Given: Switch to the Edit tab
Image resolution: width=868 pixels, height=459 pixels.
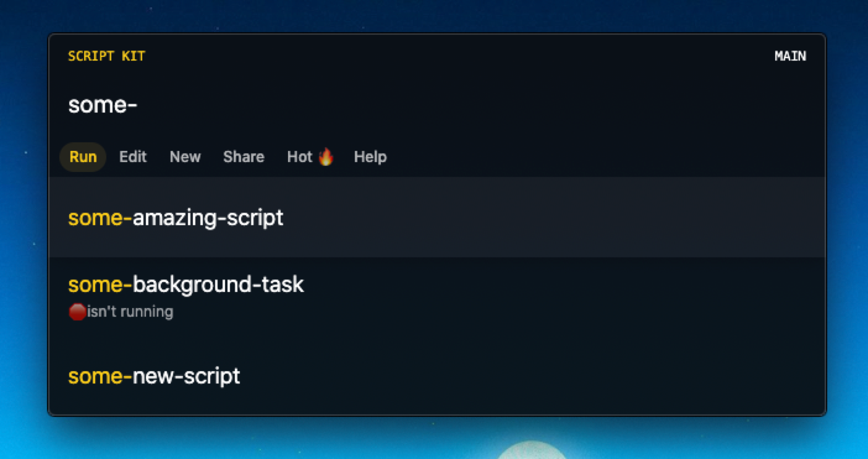Looking at the screenshot, I should (133, 157).
